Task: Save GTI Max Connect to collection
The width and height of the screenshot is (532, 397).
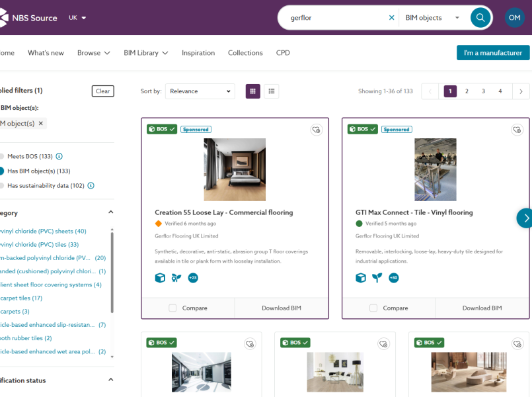Action: [x=517, y=130]
